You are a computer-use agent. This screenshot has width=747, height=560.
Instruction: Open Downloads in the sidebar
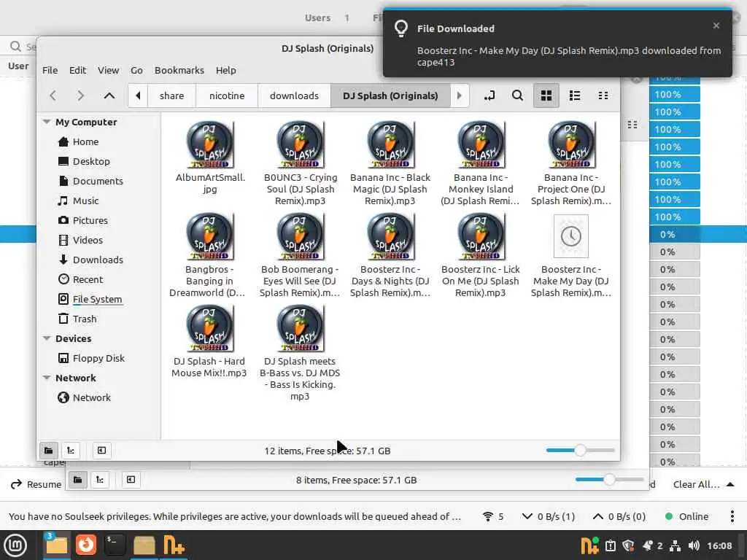(x=98, y=260)
